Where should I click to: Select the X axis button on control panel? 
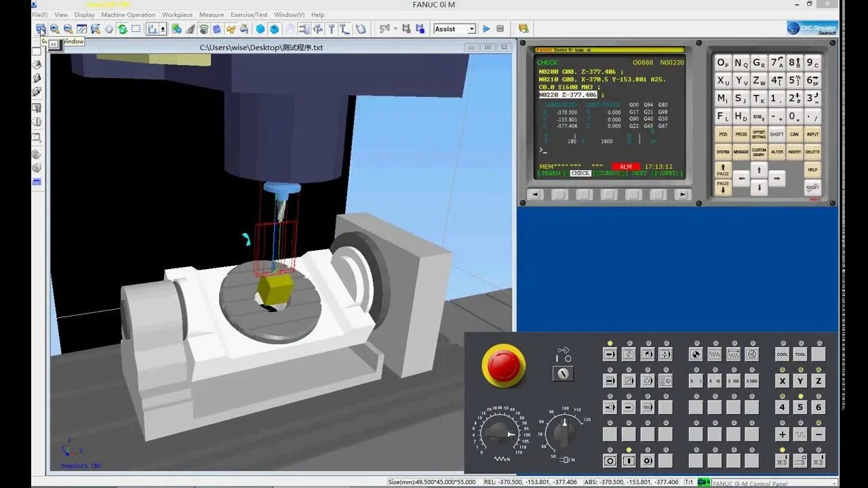(783, 381)
